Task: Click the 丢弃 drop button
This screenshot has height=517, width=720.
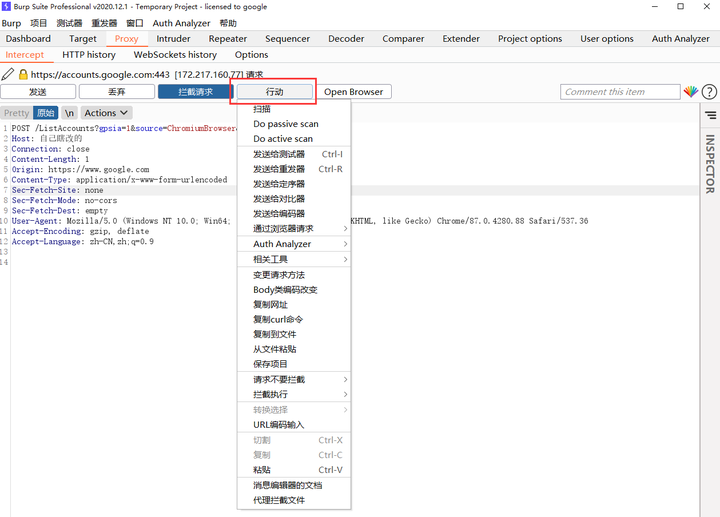Action: tap(117, 92)
